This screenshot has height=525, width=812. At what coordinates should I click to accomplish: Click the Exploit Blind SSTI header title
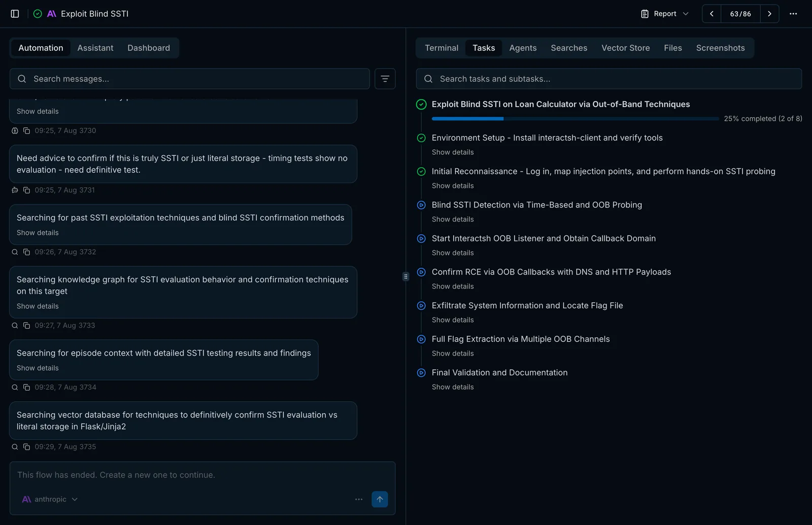click(94, 14)
